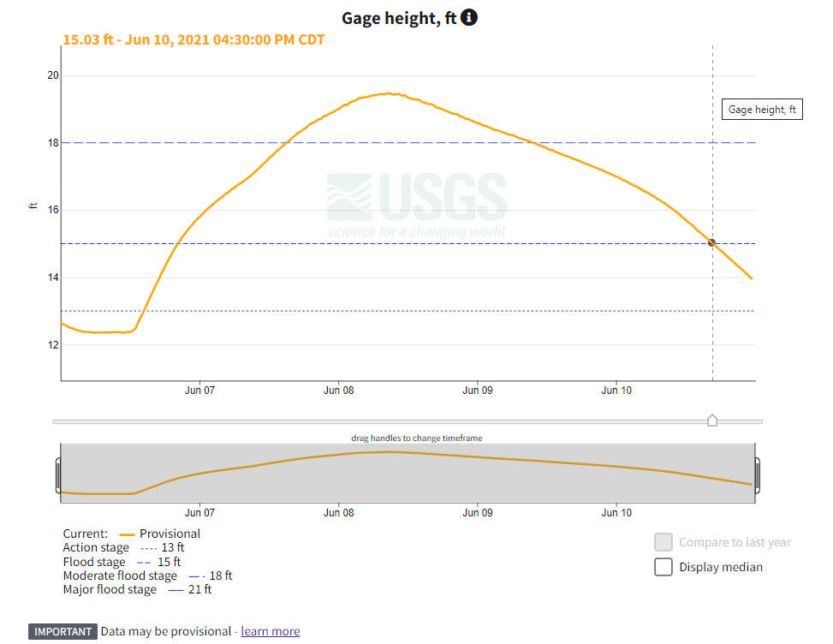Click the 15.03 ft current reading text
Image resolution: width=833 pixels, height=644 pixels.
tap(193, 39)
